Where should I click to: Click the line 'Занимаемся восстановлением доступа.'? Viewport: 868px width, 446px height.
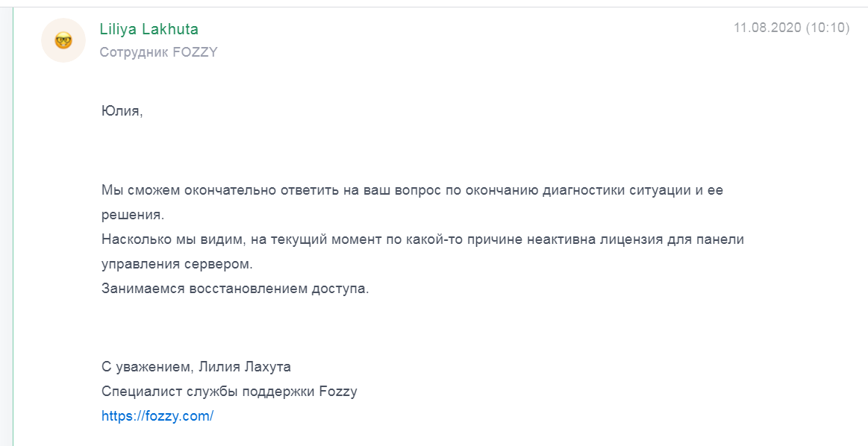click(235, 289)
